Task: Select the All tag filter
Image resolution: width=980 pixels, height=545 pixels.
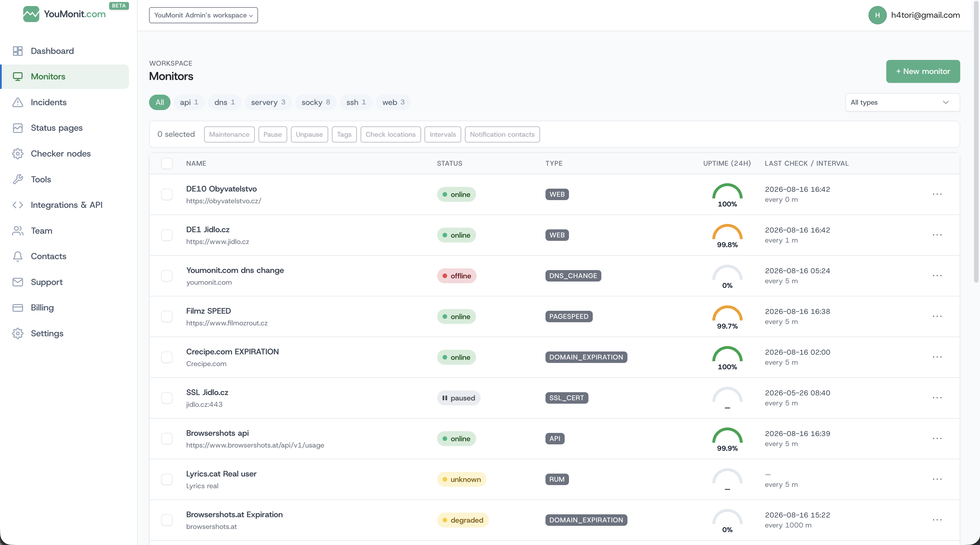Action: point(160,102)
